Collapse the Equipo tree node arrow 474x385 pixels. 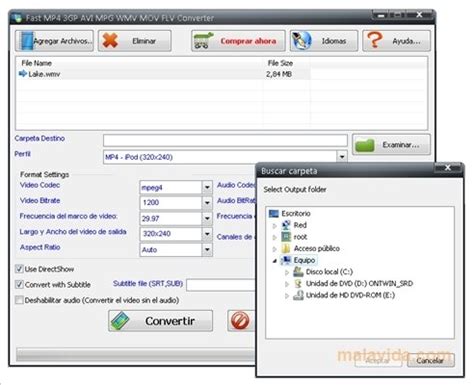[275, 261]
